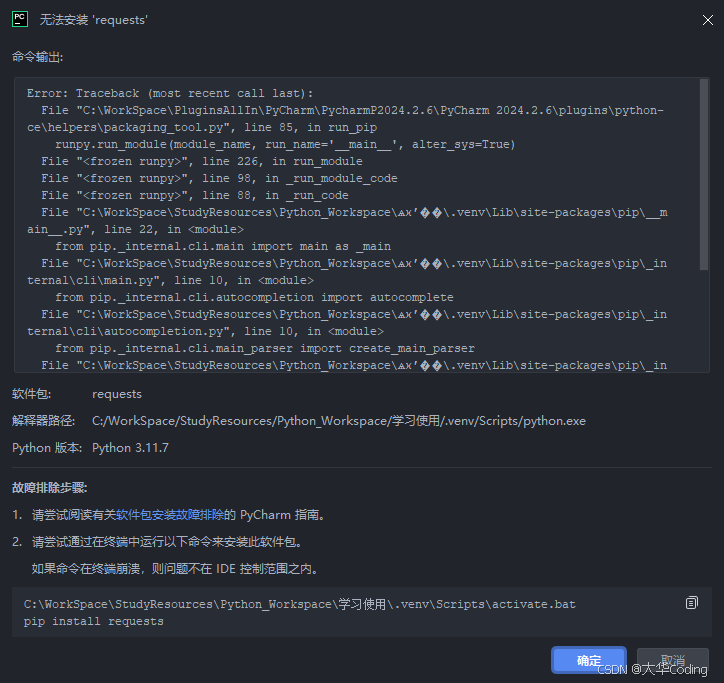Image resolution: width=724 pixels, height=683 pixels.
Task: Click the note mentioning IDE 控制范围之内
Action: click(175, 568)
